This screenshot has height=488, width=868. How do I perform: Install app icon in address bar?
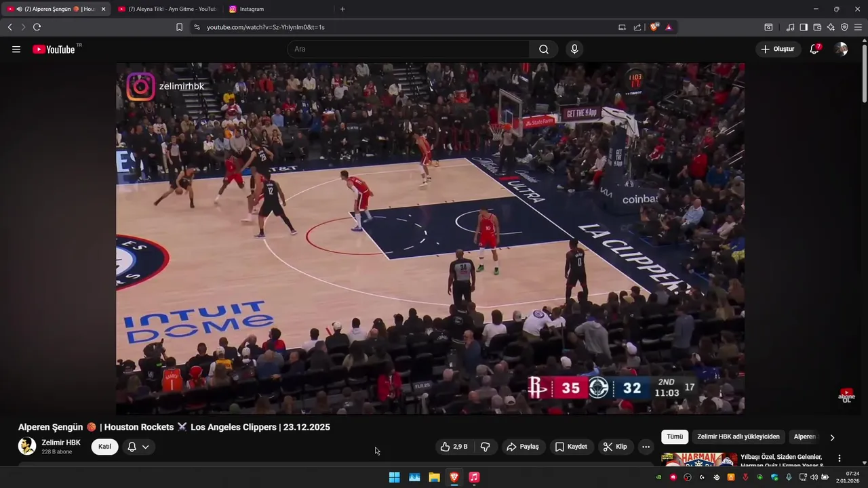[622, 27]
